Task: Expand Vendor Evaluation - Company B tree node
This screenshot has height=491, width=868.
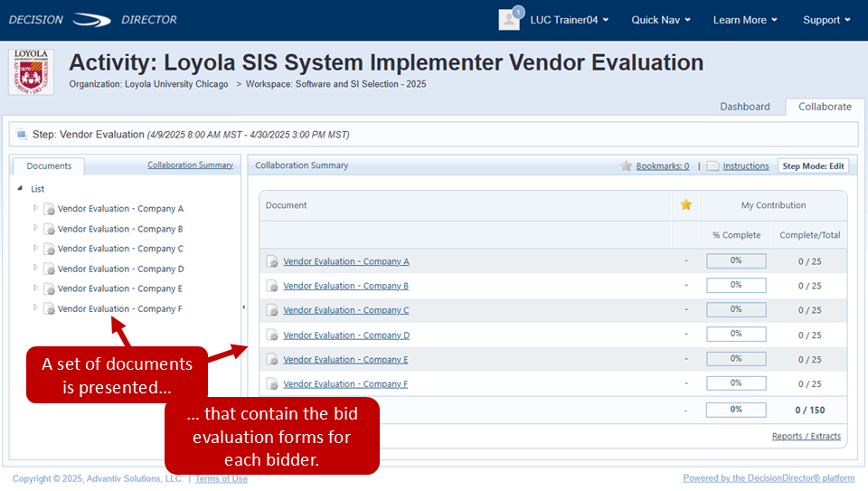Action: [35, 228]
